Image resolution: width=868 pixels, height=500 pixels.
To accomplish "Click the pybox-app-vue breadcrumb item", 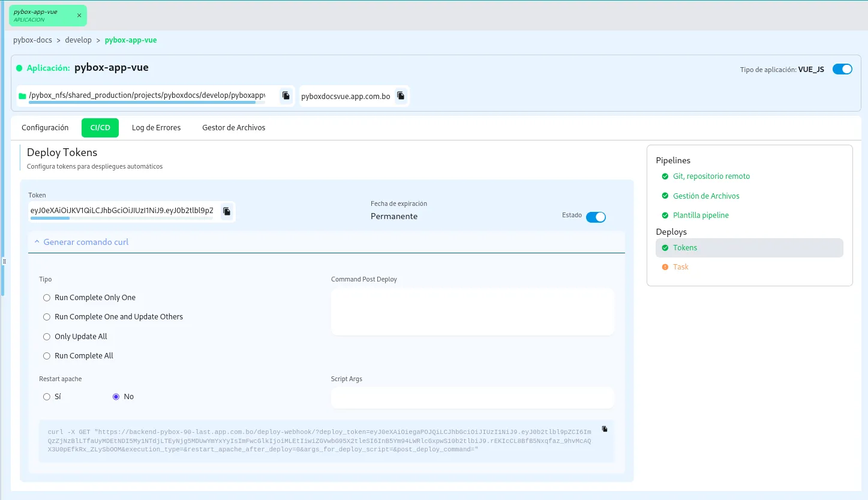I will point(131,40).
